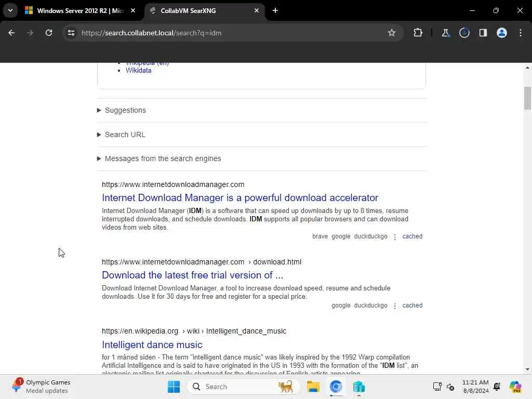Viewport: 532px width, 399px height.
Task: Click the muted volume tray icon
Action: click(450, 387)
